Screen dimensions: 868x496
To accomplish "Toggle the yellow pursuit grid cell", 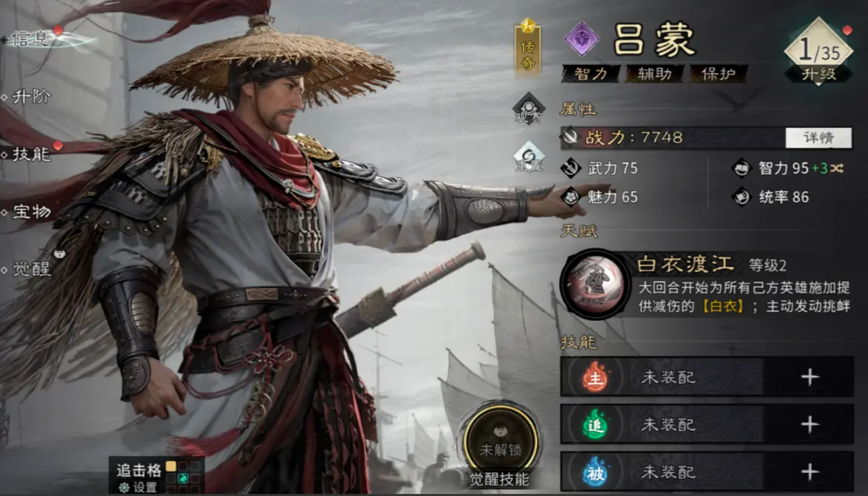I will click(x=171, y=466).
